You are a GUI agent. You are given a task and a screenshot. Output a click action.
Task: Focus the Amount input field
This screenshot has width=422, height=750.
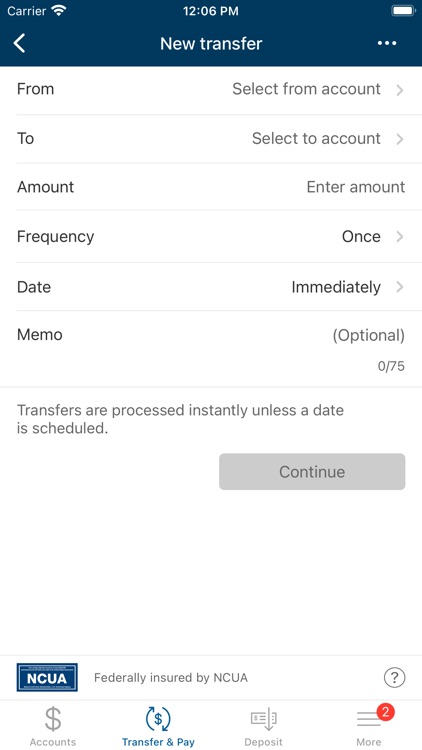pos(211,187)
